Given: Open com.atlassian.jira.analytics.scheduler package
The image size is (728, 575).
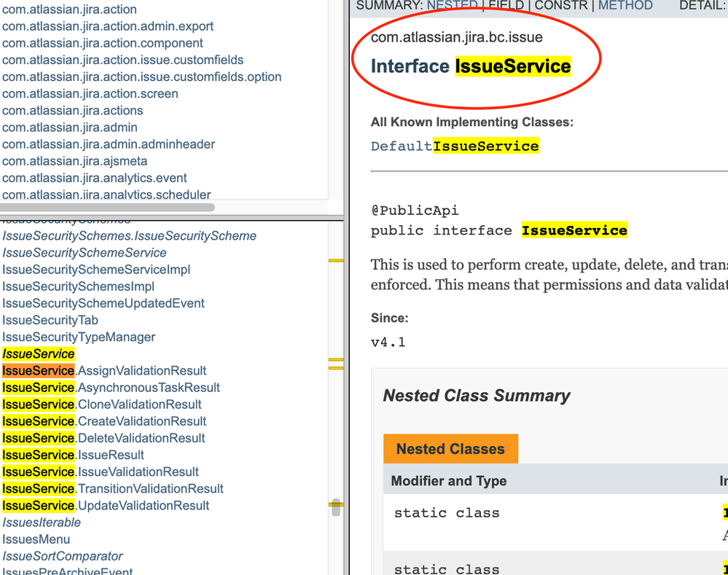Looking at the screenshot, I should (106, 195).
